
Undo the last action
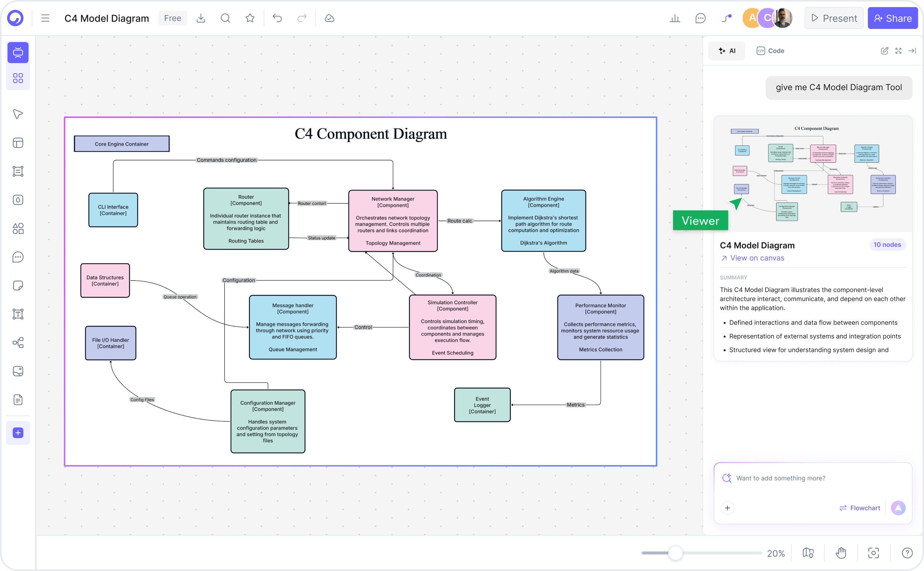[278, 18]
